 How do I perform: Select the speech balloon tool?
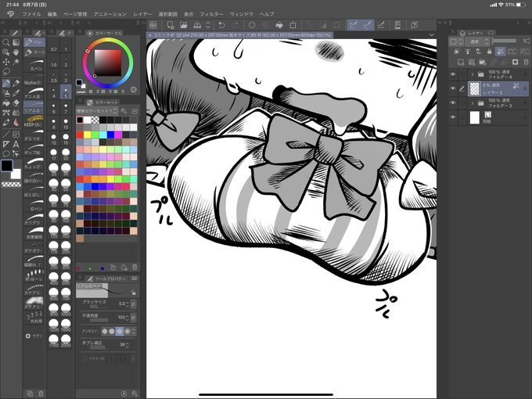click(x=6, y=154)
